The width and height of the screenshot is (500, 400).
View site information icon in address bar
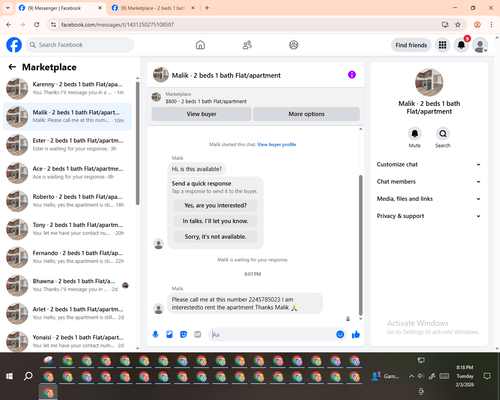tap(53, 25)
